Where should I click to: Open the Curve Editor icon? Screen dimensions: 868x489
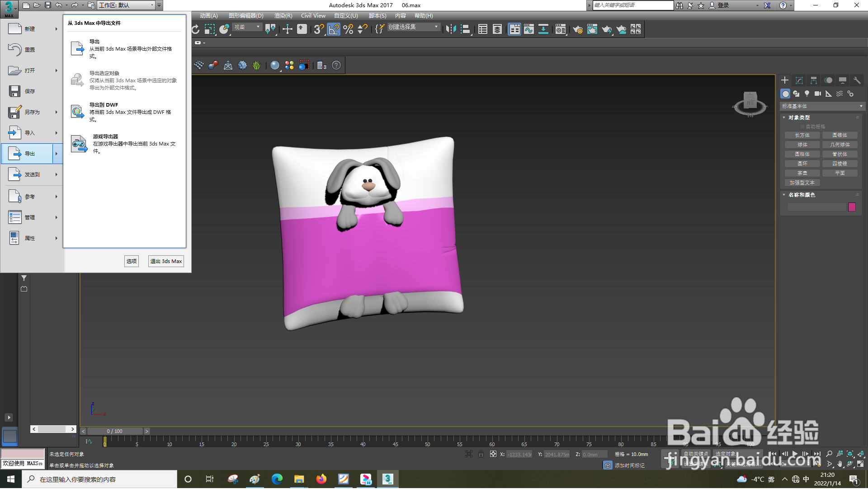pos(528,29)
